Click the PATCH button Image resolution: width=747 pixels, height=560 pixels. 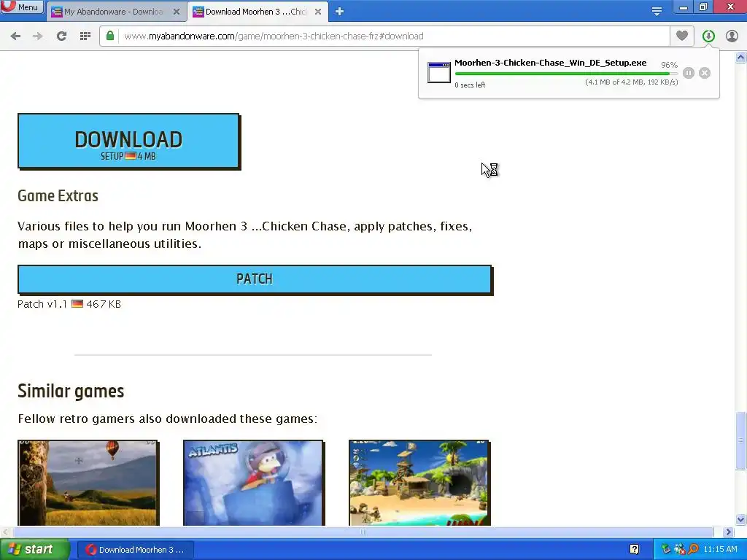tap(255, 279)
